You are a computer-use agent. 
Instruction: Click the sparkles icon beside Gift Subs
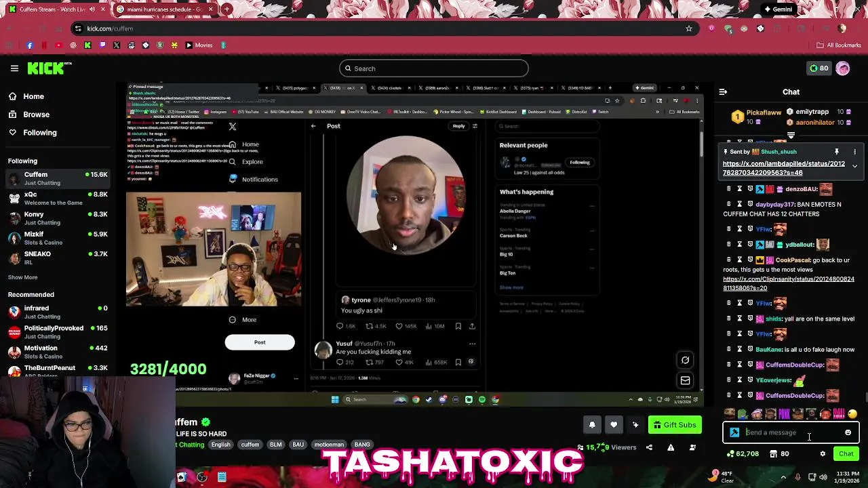(x=635, y=425)
